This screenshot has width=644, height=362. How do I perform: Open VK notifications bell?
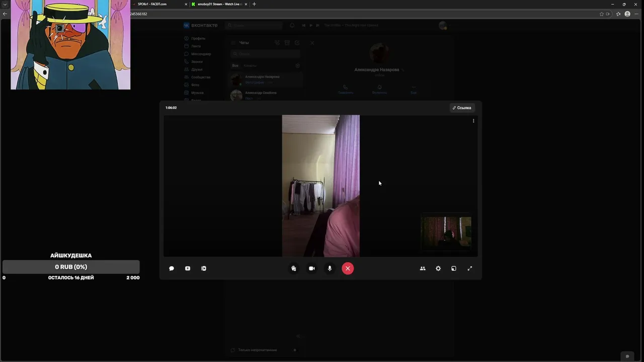pos(292,25)
